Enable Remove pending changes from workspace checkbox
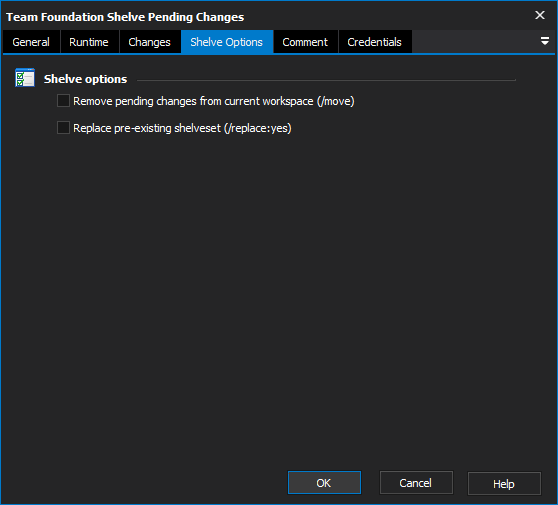558x505 pixels. click(63, 101)
